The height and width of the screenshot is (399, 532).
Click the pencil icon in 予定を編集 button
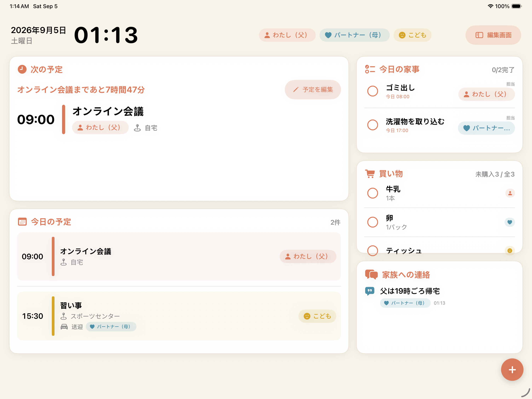tap(296, 90)
